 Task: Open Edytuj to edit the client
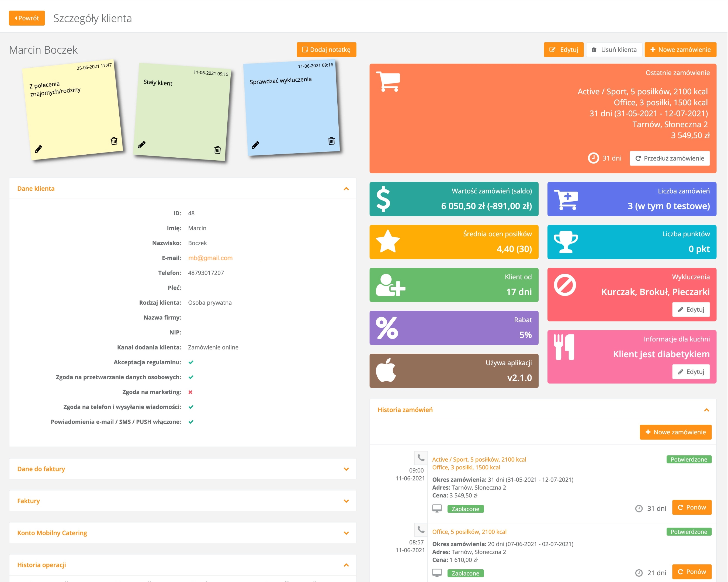pyautogui.click(x=564, y=50)
